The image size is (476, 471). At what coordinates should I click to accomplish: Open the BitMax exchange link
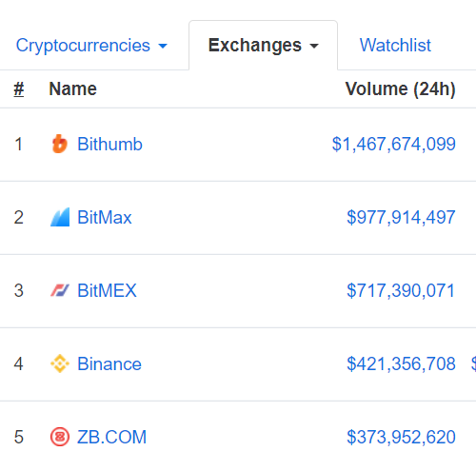[x=105, y=217]
